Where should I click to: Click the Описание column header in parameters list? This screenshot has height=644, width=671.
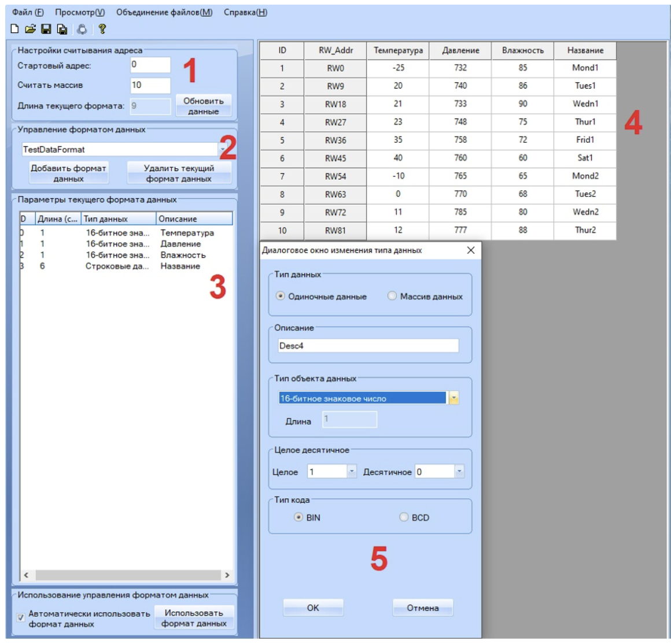pos(194,219)
